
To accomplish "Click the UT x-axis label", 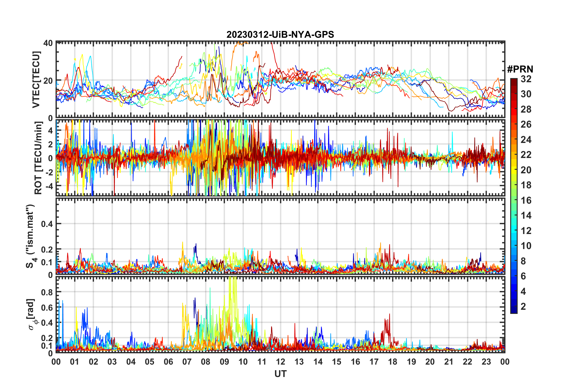I will [280, 374].
